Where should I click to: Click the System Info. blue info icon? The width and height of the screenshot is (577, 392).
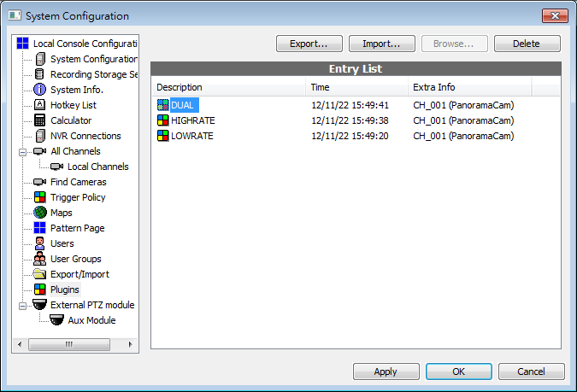pos(39,90)
